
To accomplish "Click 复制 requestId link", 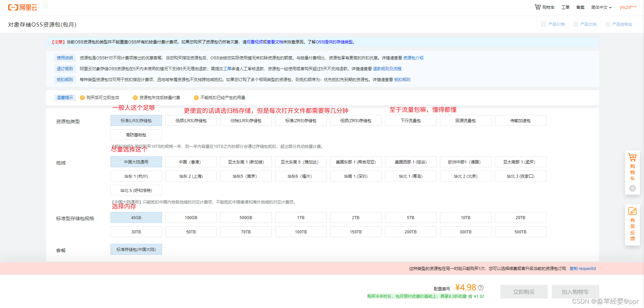I will [583, 269].
